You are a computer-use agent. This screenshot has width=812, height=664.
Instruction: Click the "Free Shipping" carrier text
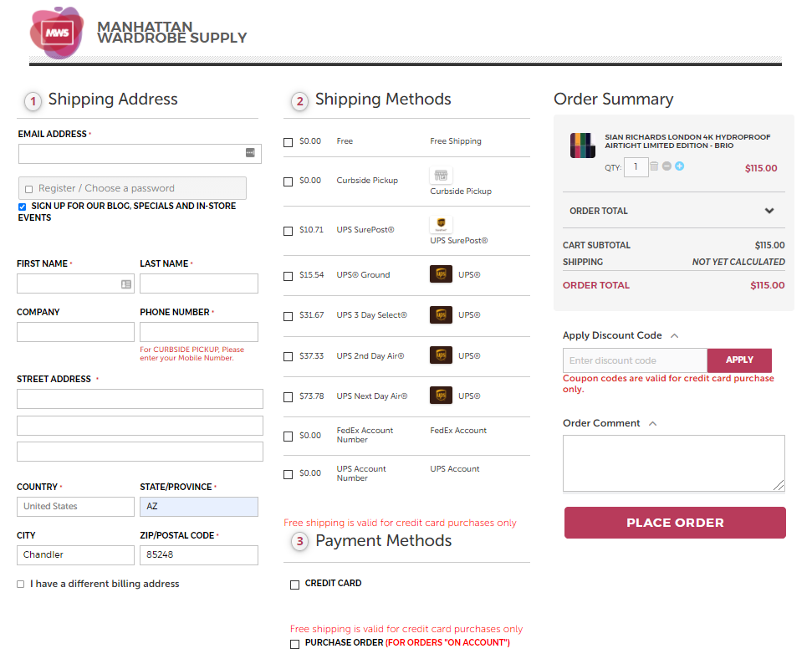[456, 140]
